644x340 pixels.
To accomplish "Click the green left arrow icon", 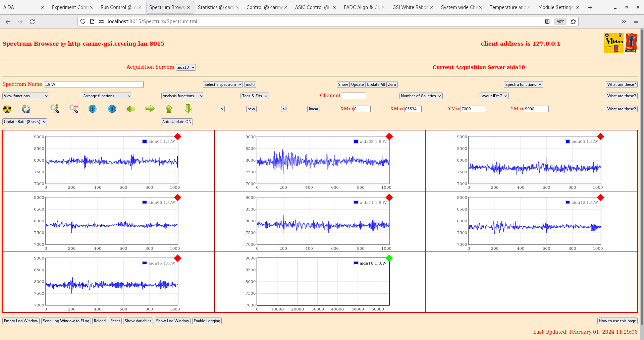I will (x=131, y=109).
